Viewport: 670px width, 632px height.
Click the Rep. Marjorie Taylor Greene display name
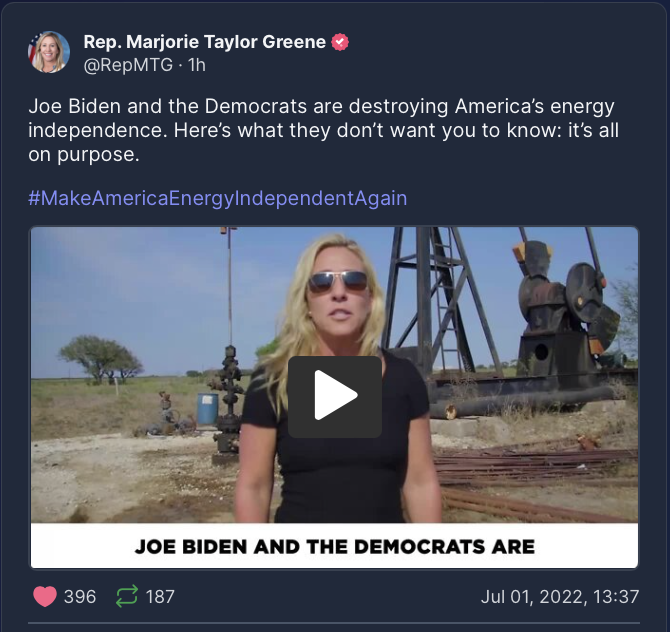point(205,42)
